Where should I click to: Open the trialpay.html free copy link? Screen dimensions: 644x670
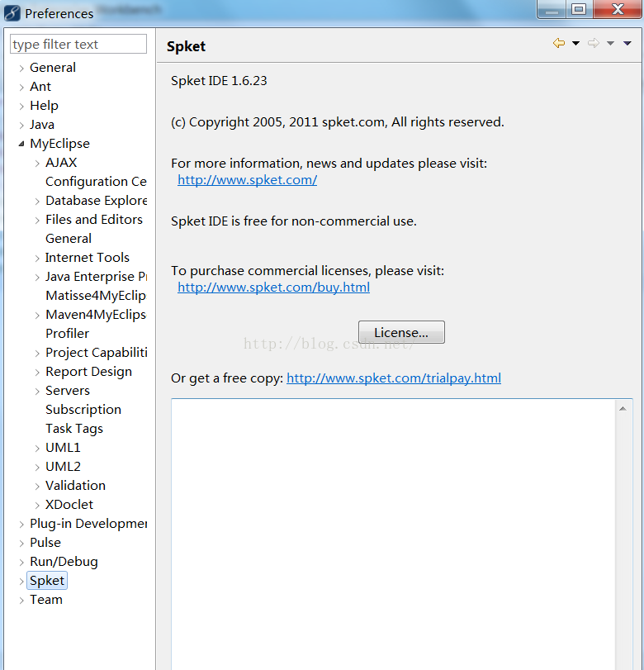[394, 378]
